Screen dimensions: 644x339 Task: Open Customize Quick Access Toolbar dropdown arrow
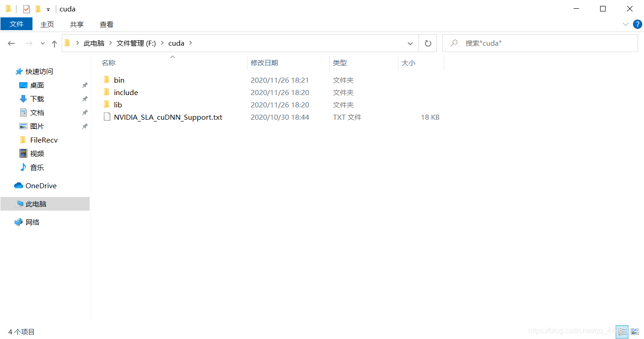coord(48,9)
